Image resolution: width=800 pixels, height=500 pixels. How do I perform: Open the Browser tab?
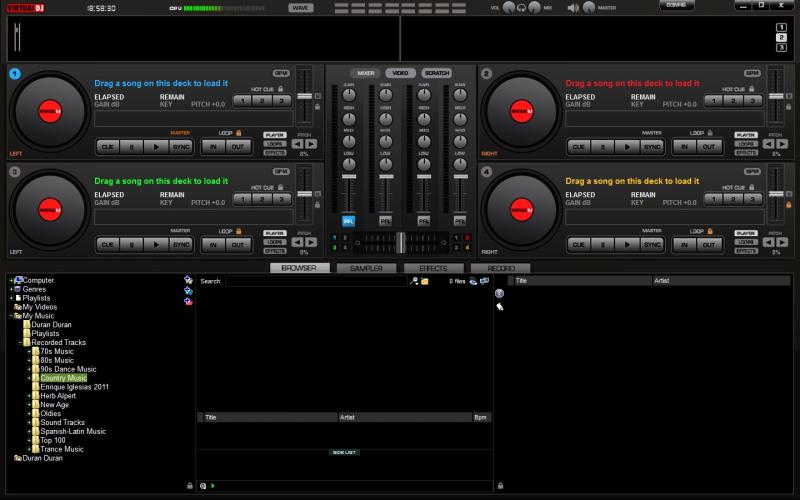point(299,268)
